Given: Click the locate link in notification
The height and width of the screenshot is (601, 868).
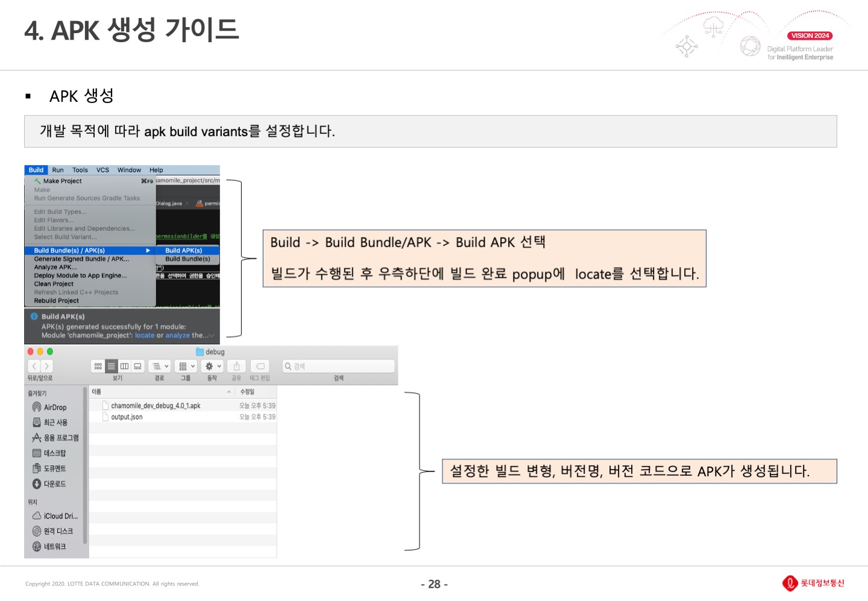Looking at the screenshot, I should coord(145,335).
